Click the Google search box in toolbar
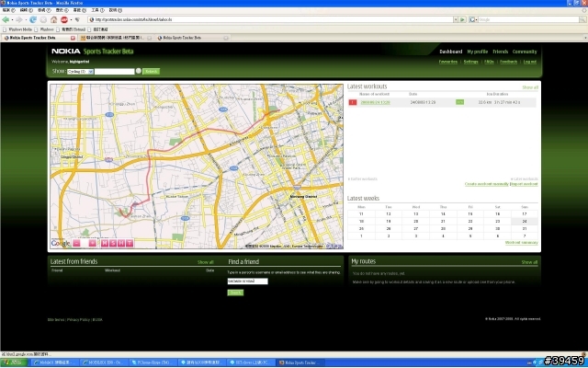The width and height of the screenshot is (588, 368). click(529, 19)
